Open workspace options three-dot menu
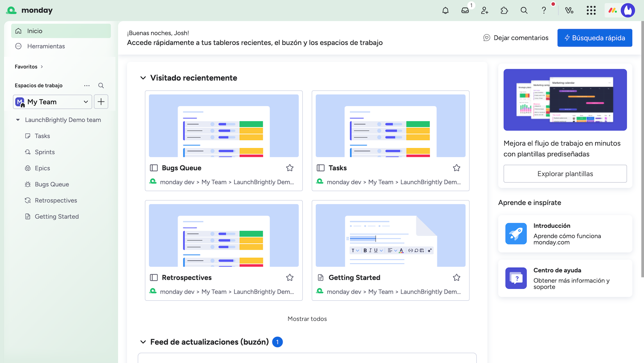This screenshot has height=363, width=644. click(87, 85)
